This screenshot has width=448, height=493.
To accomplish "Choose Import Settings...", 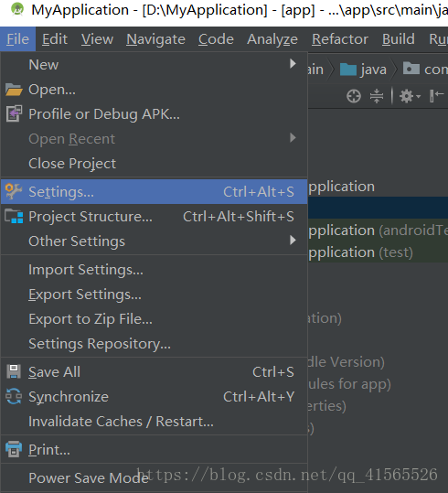I will coord(154,270).
